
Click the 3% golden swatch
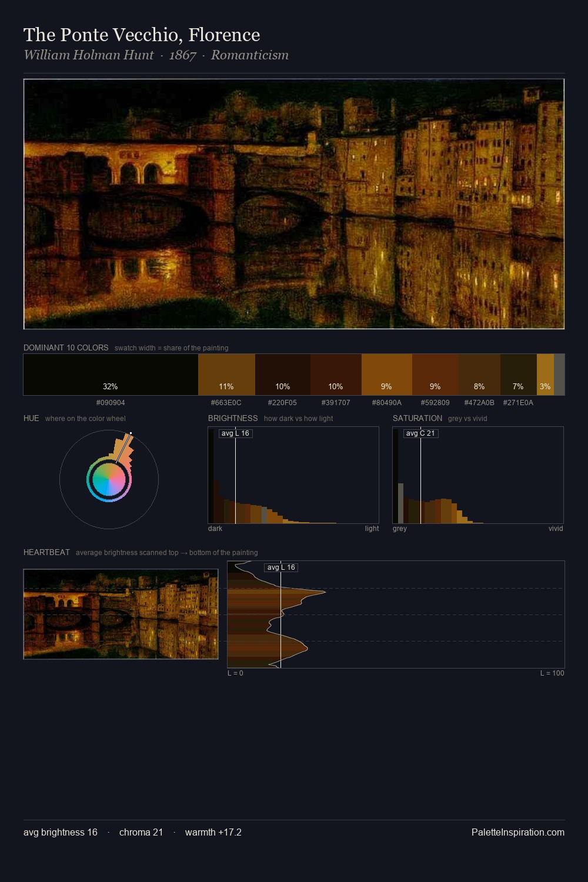click(545, 375)
